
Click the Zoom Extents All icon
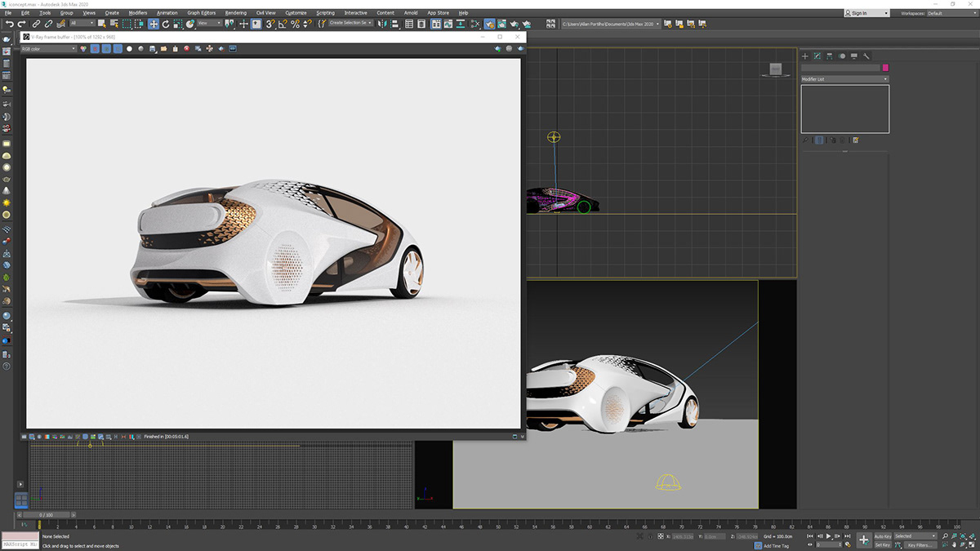pyautogui.click(x=973, y=535)
